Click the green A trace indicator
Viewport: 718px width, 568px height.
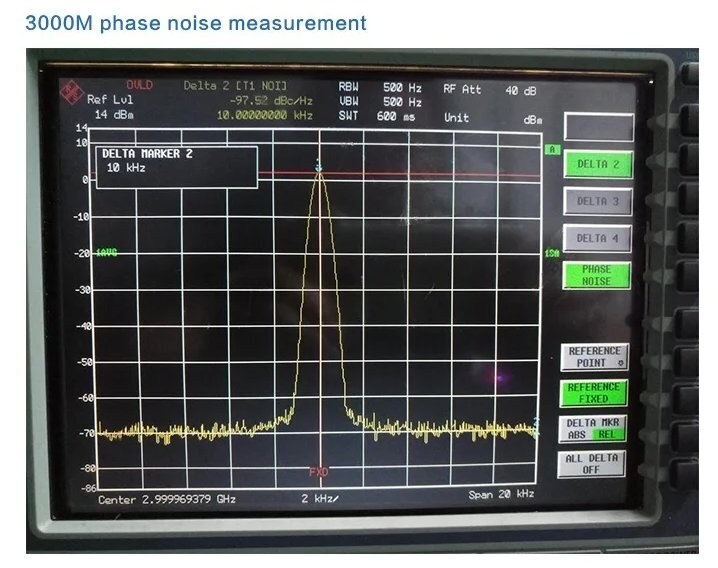[550, 150]
